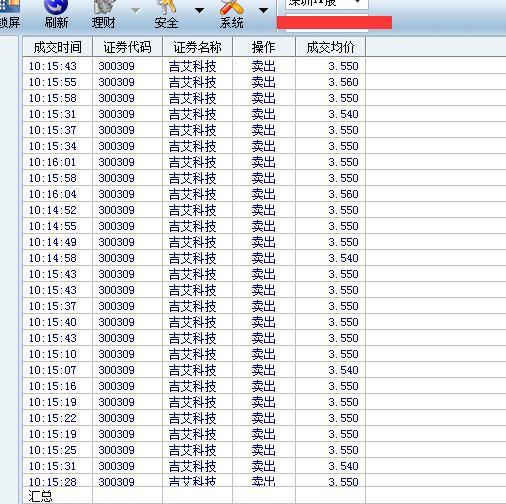Select the row with time 10:15:55

click(264, 82)
